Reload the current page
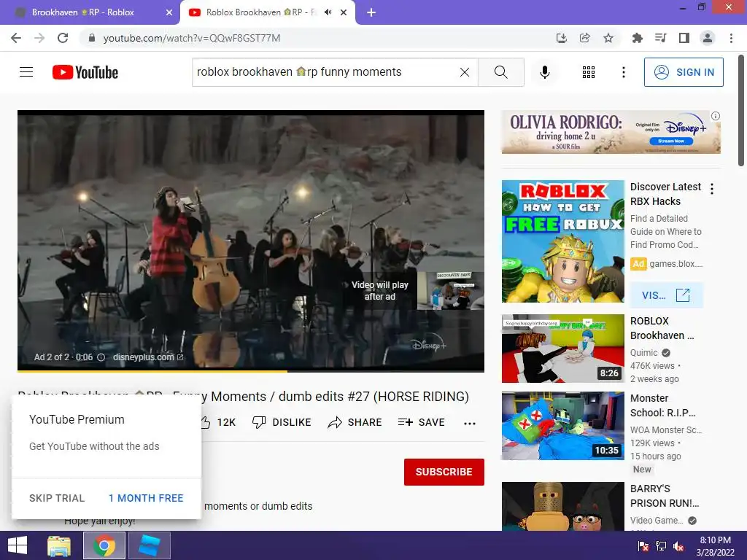This screenshot has width=747, height=560. coord(63,38)
